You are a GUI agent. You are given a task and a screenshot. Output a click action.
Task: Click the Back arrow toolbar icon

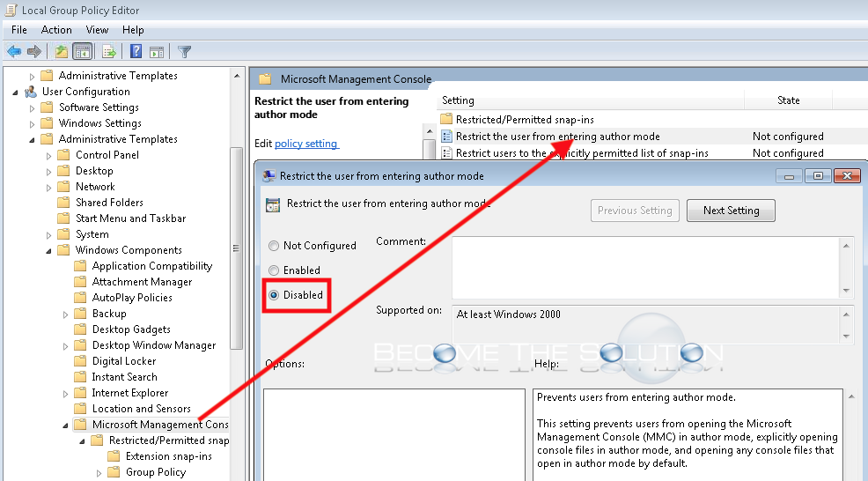14,51
